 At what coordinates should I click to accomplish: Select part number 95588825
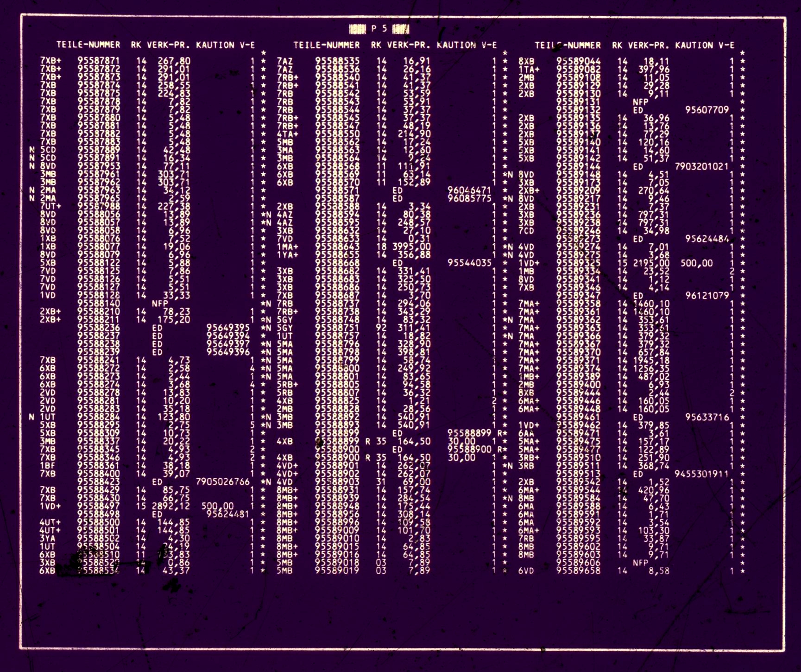338,401
